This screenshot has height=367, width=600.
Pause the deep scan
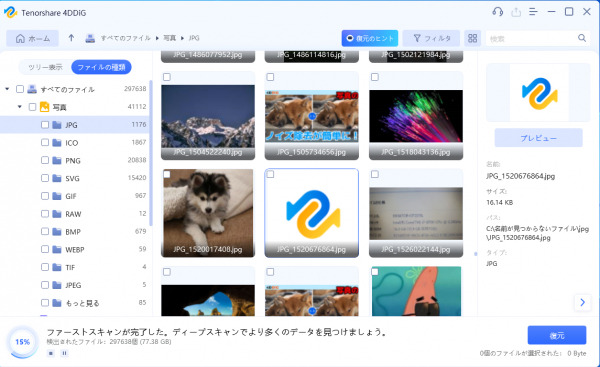64,353
